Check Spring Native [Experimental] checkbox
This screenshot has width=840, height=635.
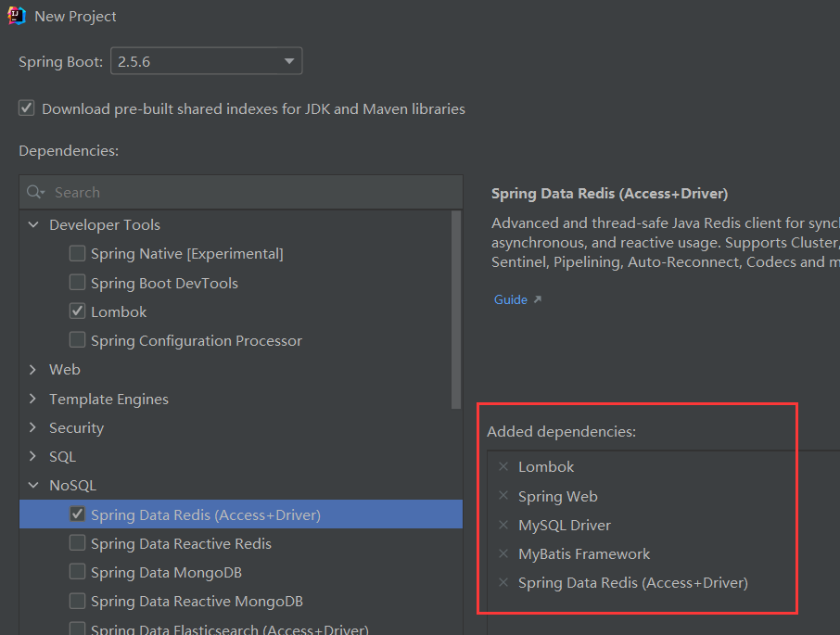[x=77, y=253]
